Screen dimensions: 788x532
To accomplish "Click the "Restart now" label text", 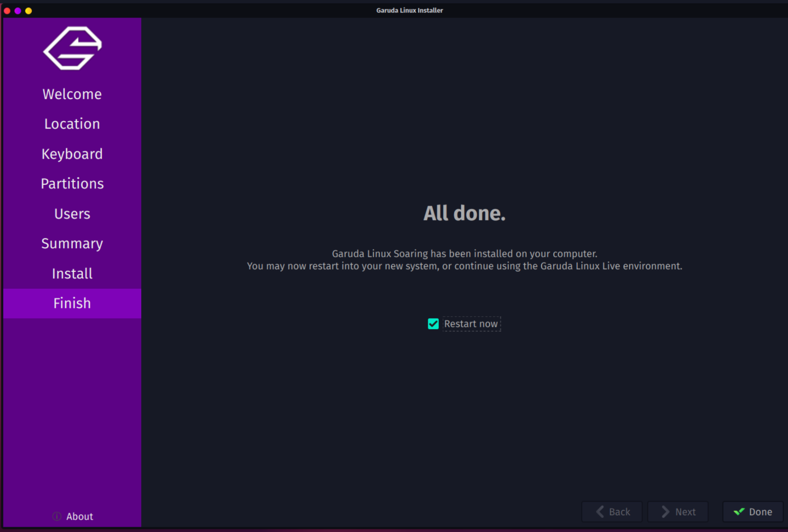I will (471, 324).
